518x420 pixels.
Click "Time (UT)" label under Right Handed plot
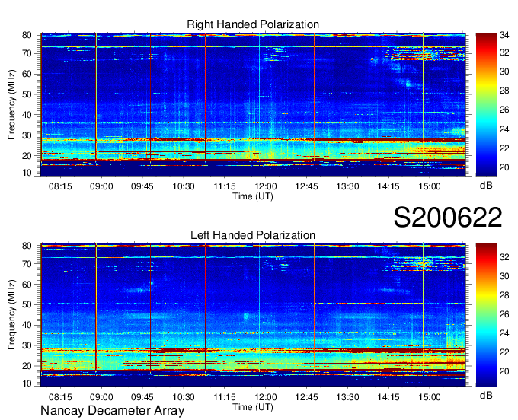(253, 196)
